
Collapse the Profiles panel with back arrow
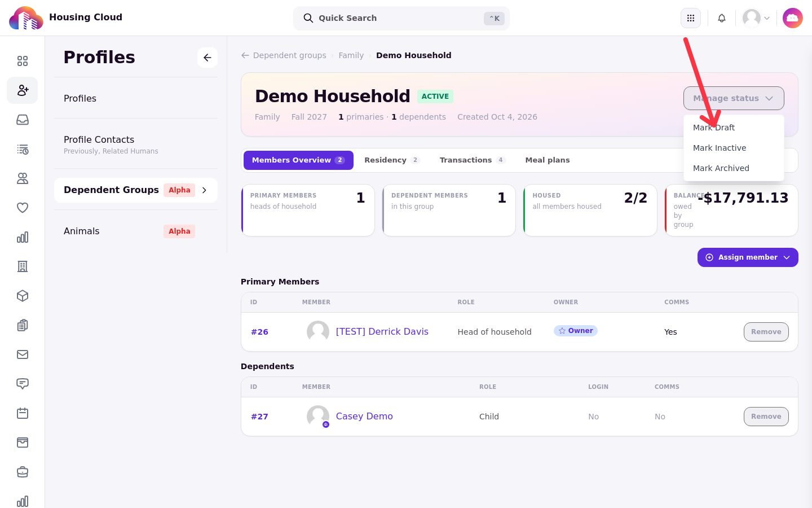click(208, 58)
